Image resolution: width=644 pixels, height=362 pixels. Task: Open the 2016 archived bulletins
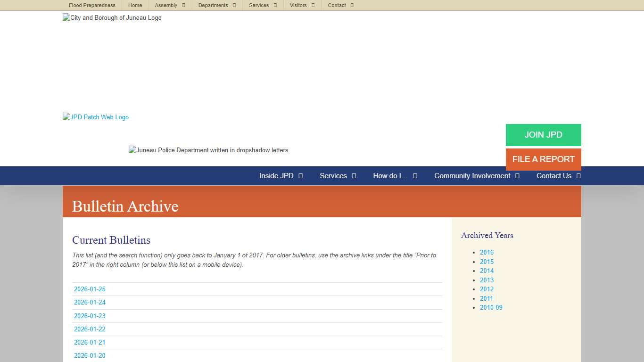[487, 252]
